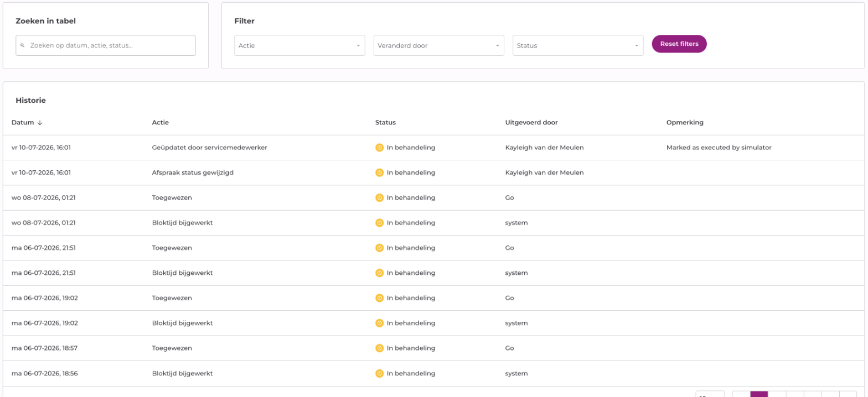Click the Opmerking column header
Image resolution: width=868 pixels, height=397 pixels.
pos(685,123)
